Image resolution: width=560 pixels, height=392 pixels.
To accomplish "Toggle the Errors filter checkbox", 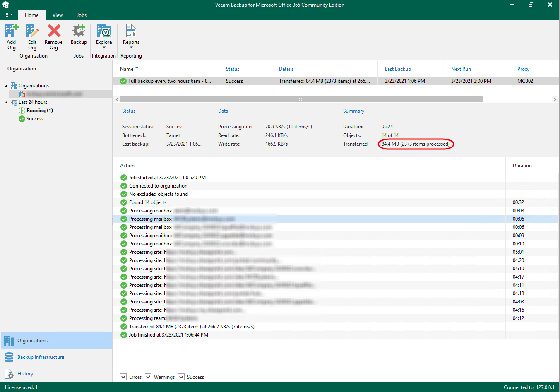I will 123,377.
